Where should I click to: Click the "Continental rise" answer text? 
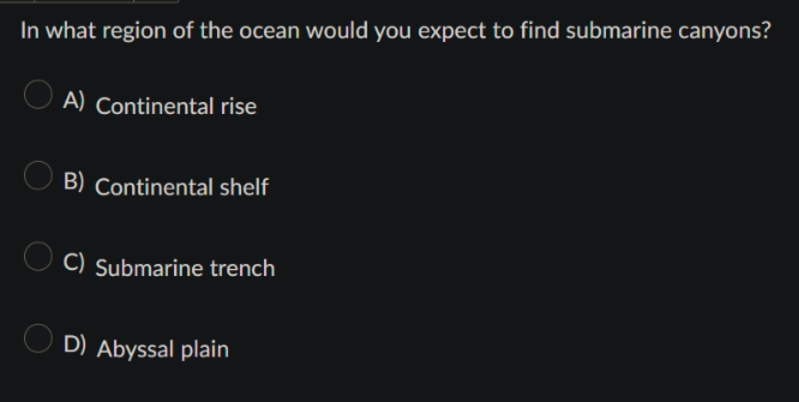(x=176, y=106)
